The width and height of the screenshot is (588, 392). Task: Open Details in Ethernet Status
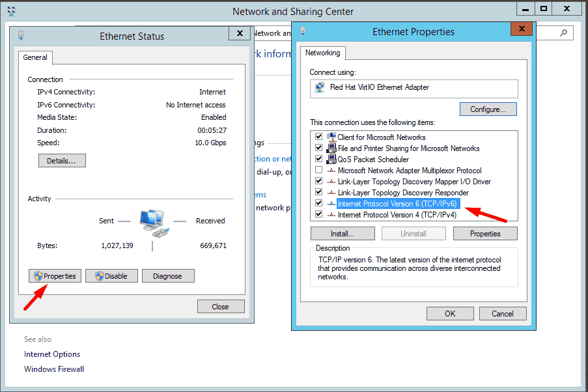(62, 161)
